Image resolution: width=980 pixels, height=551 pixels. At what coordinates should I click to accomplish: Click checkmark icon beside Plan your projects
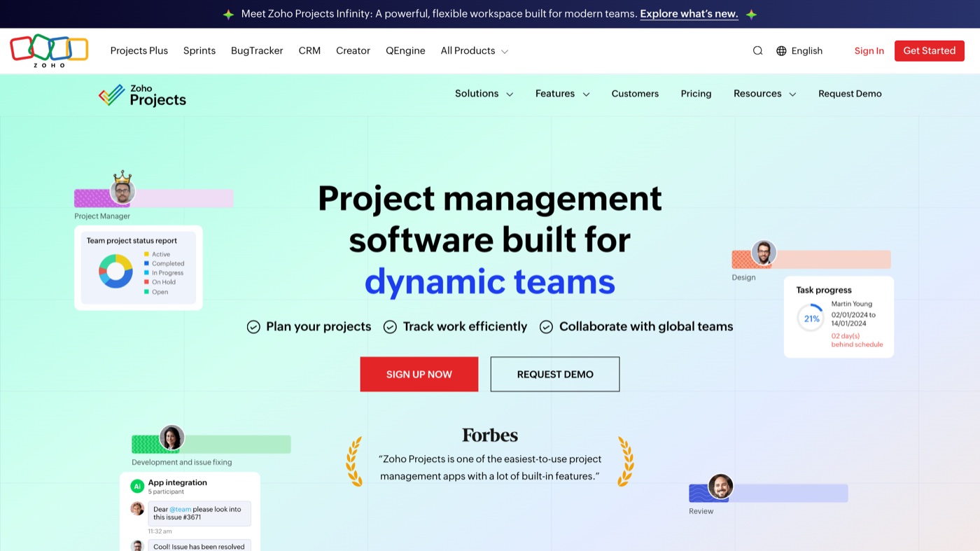coord(253,327)
